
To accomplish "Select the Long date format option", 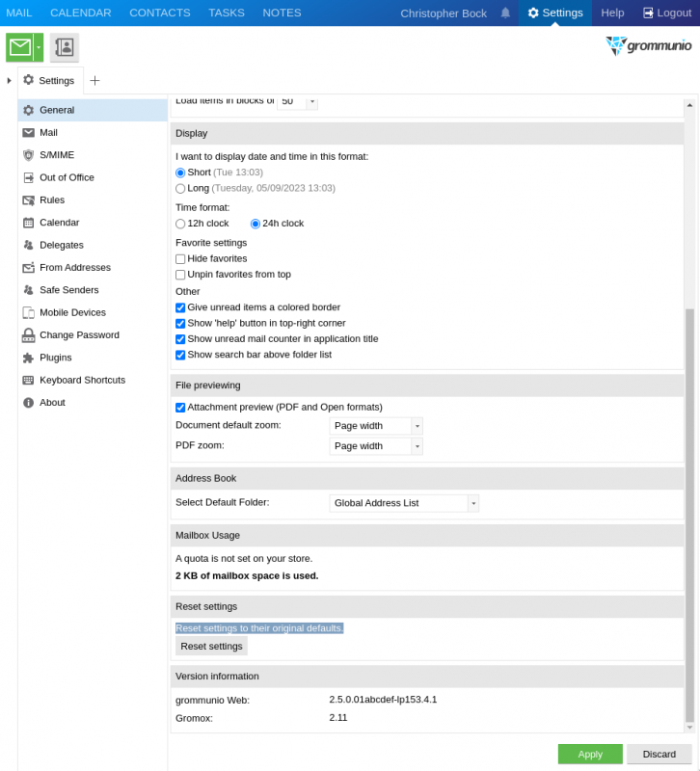I will pos(180,189).
